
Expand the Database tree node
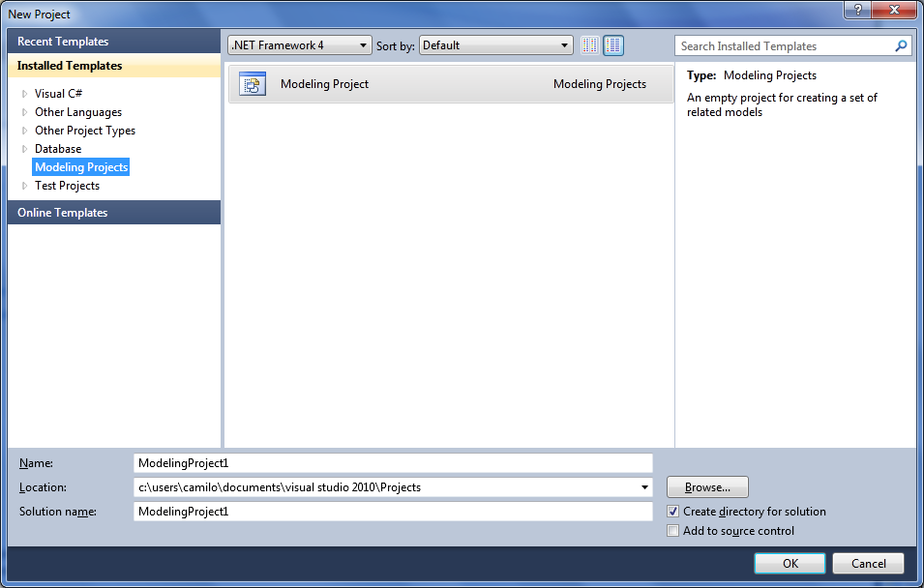click(25, 149)
